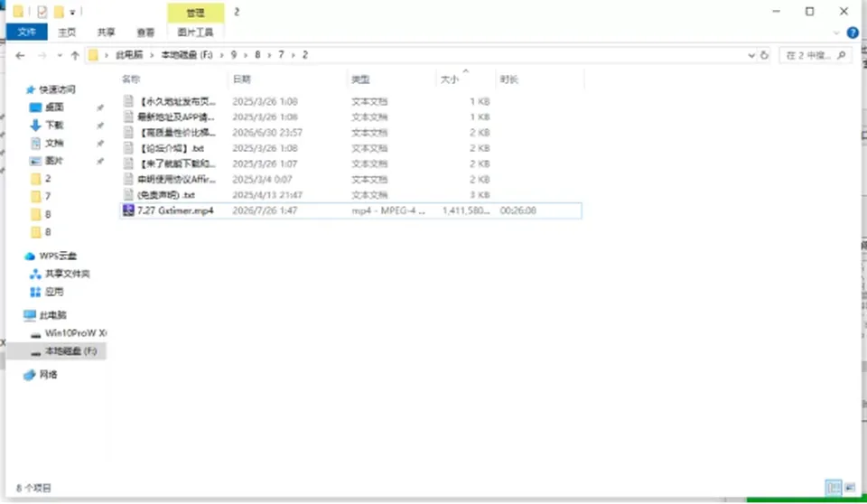The image size is (867, 504).
Task: Click the pin icon next to 桌面
Action: (x=100, y=107)
